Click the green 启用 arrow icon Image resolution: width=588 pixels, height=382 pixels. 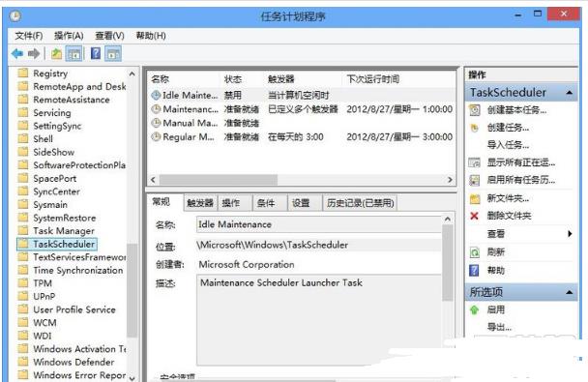(x=475, y=309)
